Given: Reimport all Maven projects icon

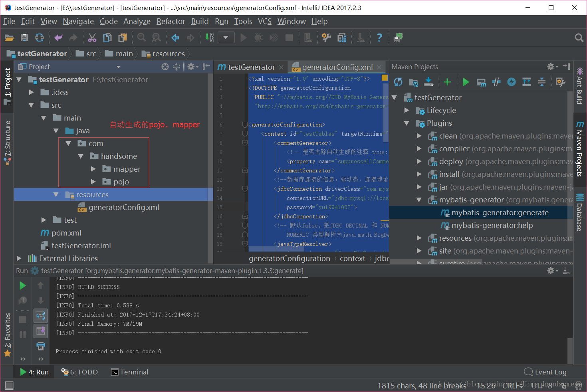Looking at the screenshot, I should (398, 82).
